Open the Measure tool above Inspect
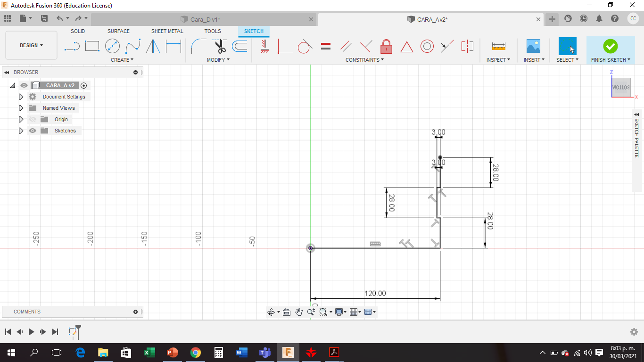The height and width of the screenshot is (362, 644). [x=498, y=46]
